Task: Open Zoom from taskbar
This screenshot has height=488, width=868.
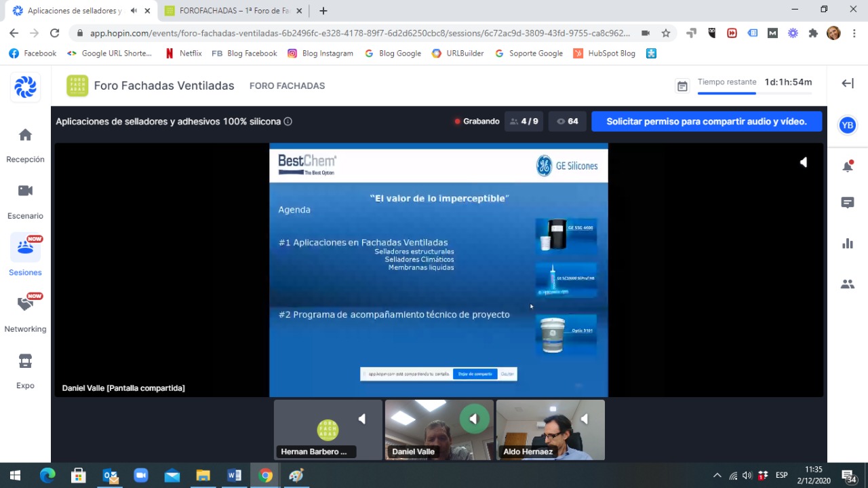Action: [140, 475]
